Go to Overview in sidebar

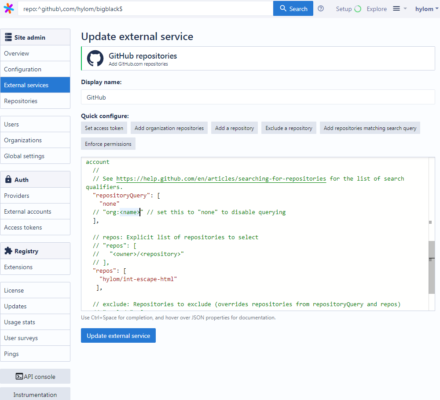click(35, 53)
